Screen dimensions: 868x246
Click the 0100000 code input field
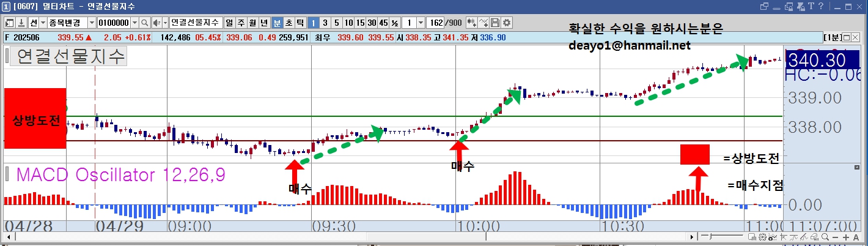tap(114, 23)
